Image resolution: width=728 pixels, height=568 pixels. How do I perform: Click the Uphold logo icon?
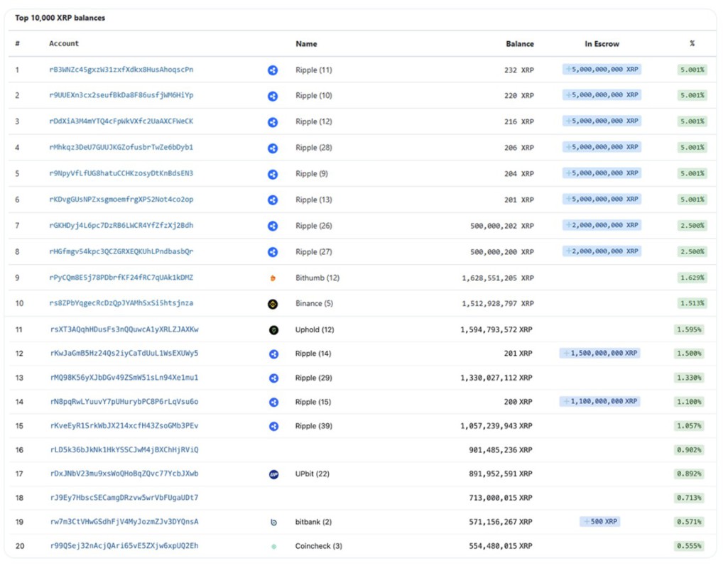pos(274,330)
